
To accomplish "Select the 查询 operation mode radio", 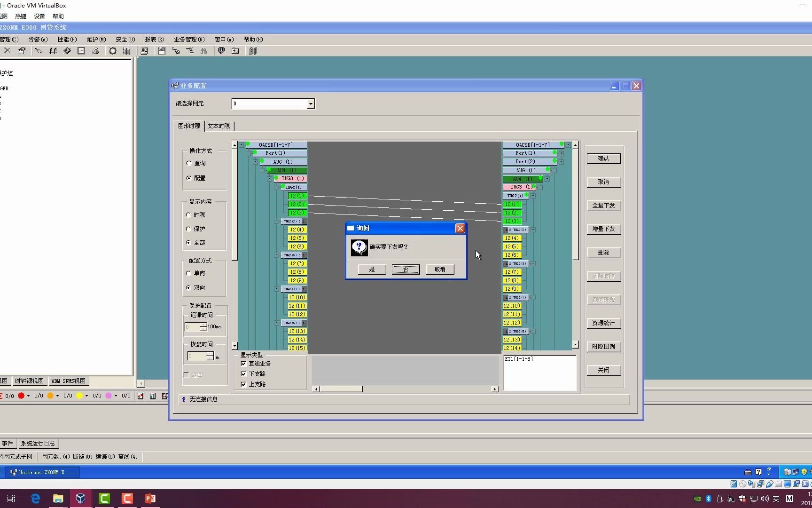I will [189, 163].
